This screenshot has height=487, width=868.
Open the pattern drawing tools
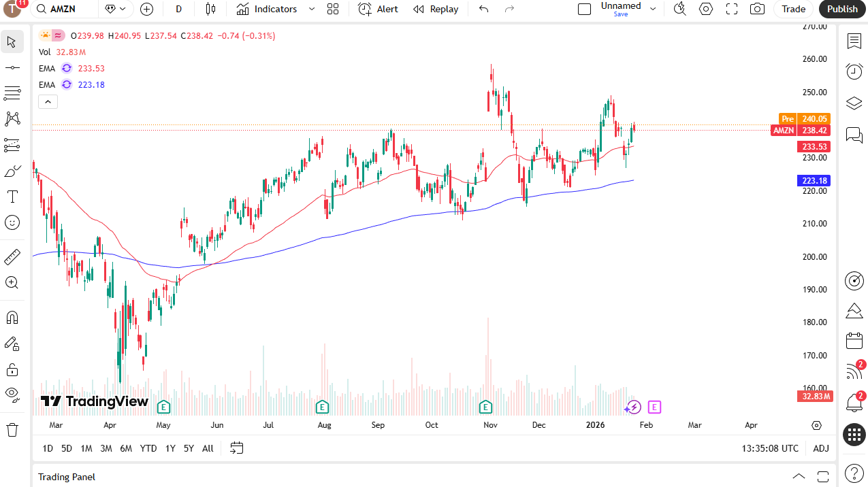pos(12,119)
